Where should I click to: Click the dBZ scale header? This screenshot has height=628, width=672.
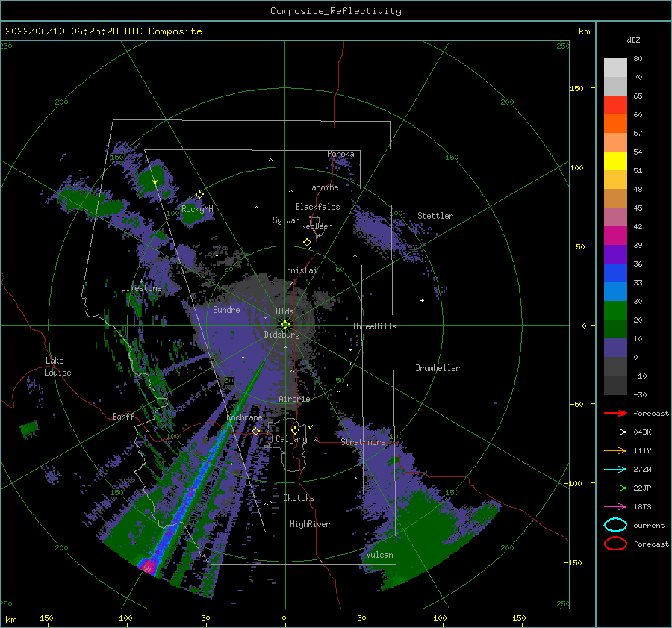pyautogui.click(x=633, y=40)
